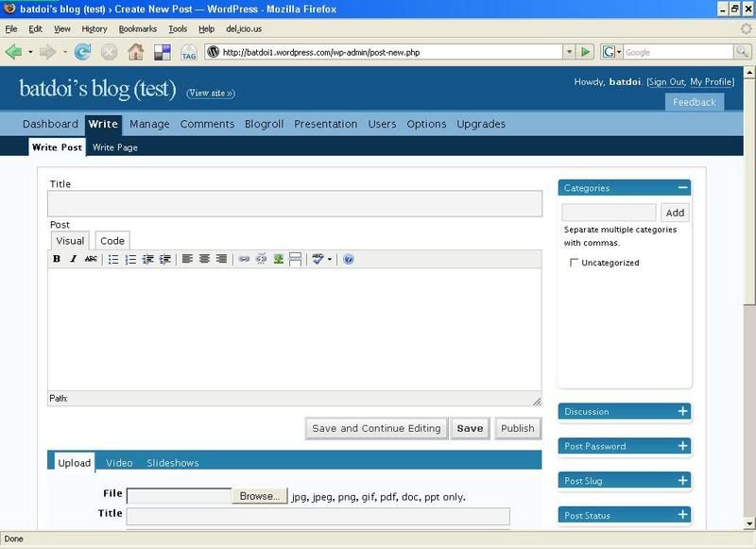Image resolution: width=756 pixels, height=549 pixels.
Task: Open the spellchecker language dropdown arrow
Action: click(x=330, y=259)
